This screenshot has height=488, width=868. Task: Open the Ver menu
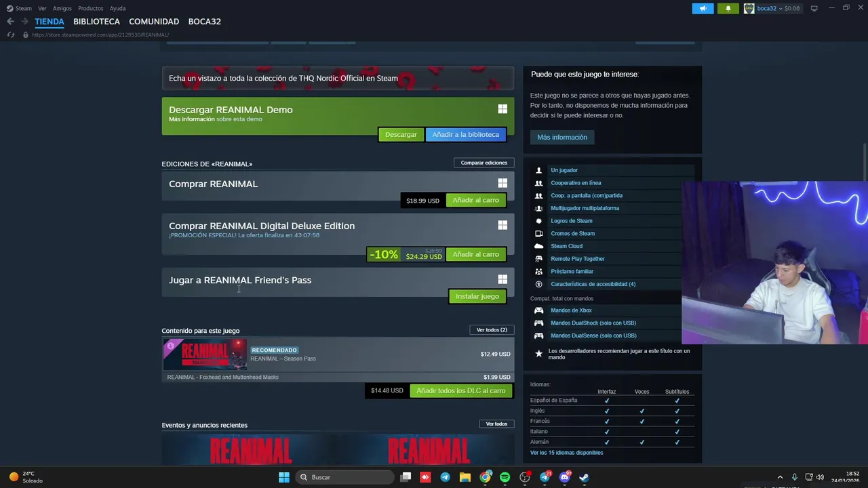[x=42, y=8]
